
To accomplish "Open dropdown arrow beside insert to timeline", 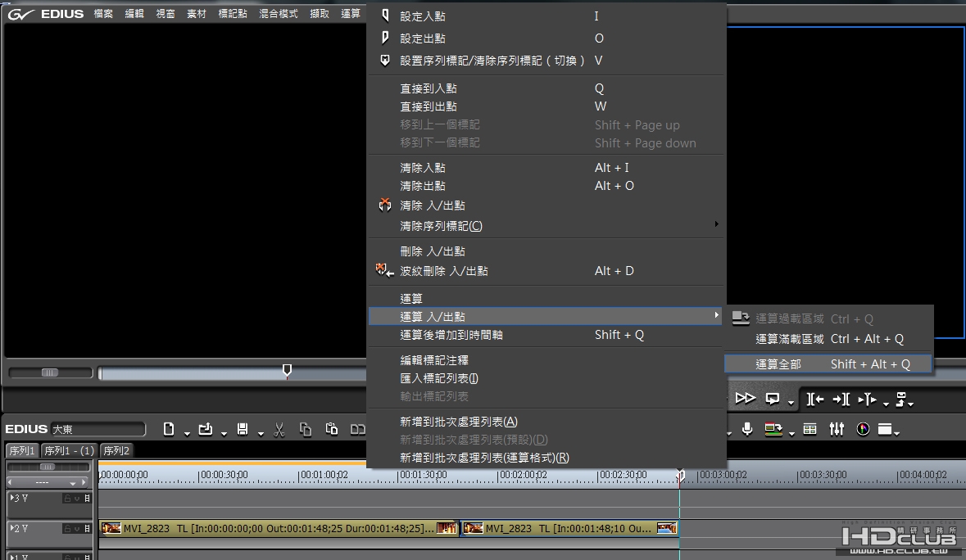I will (x=886, y=404).
